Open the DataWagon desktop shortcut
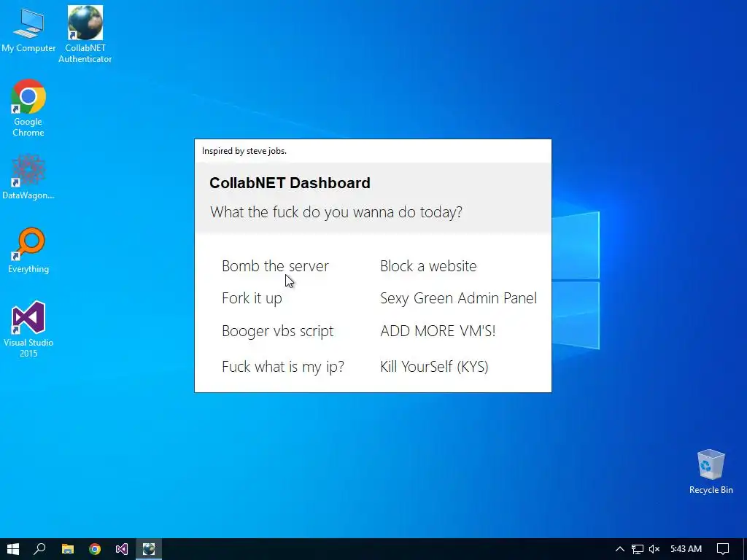747x560 pixels. [28, 176]
